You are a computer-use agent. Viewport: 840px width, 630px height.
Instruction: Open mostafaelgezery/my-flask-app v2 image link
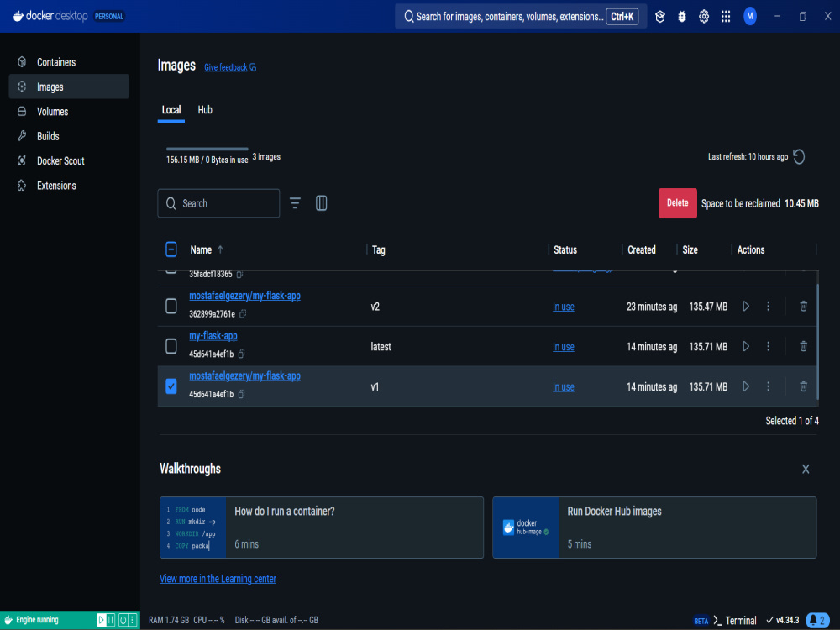click(x=244, y=296)
